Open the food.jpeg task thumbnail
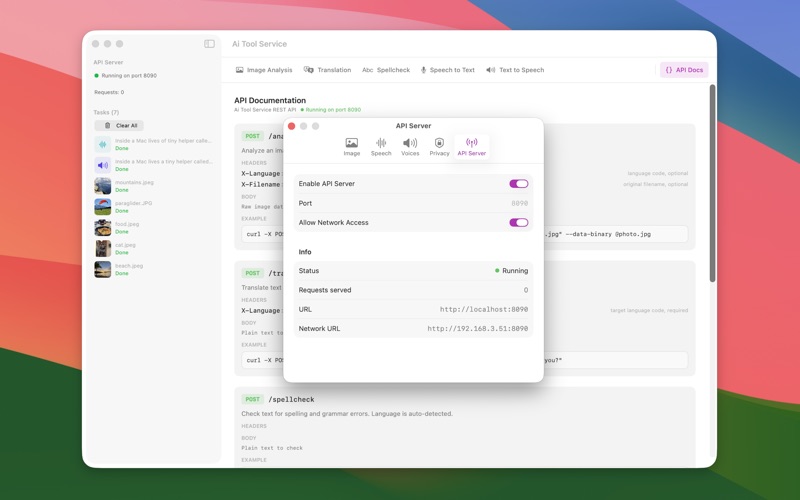This screenshot has height=500, width=800. [x=103, y=228]
